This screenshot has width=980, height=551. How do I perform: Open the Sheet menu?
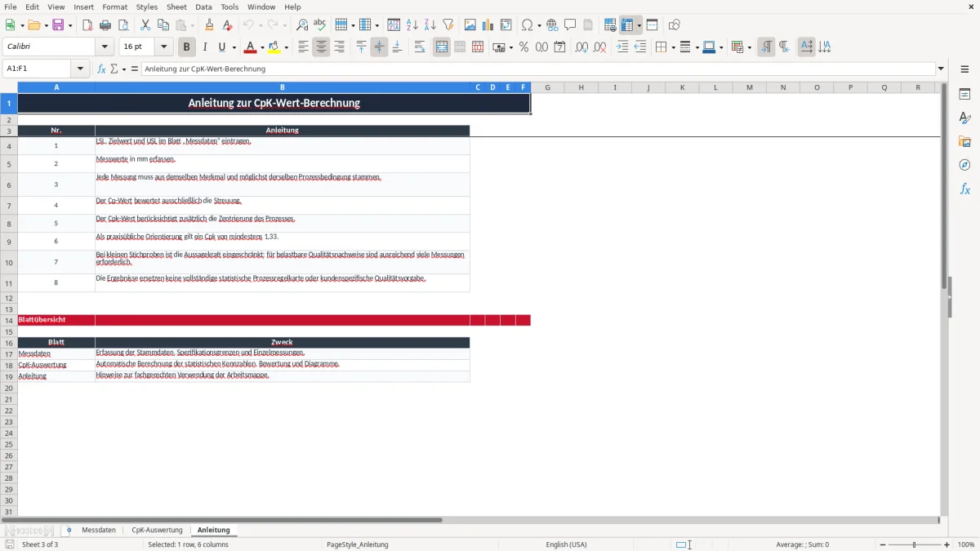177,7
